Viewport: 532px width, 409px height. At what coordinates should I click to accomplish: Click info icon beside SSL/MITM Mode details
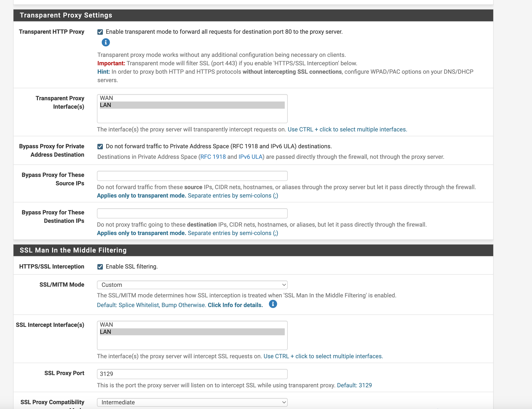(273, 304)
